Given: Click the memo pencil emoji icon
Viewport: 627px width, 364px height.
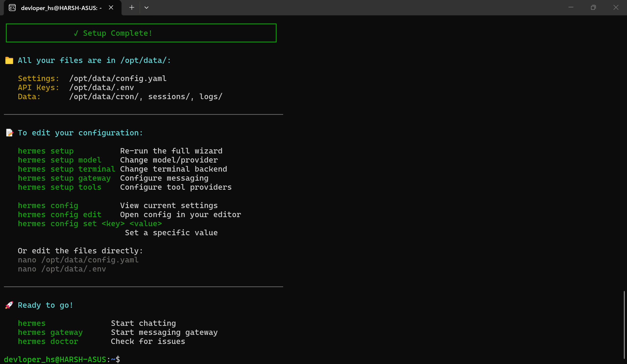Looking at the screenshot, I should pos(9,133).
